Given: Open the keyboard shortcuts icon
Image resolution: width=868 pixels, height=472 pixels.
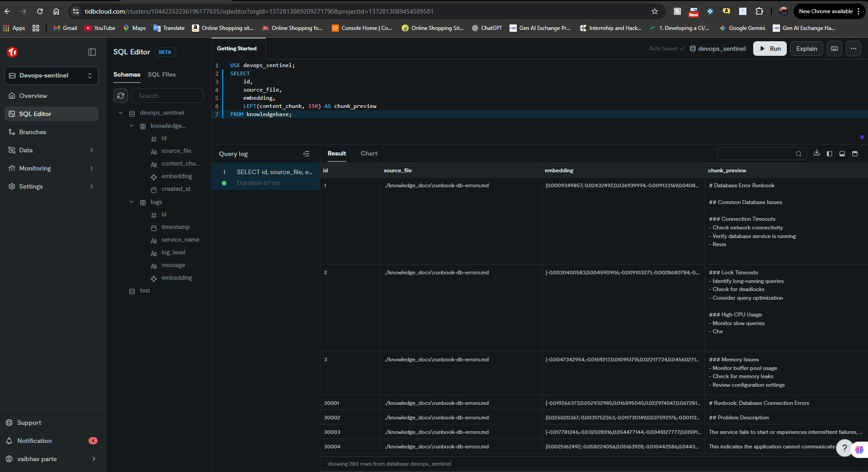Looking at the screenshot, I should point(834,49).
